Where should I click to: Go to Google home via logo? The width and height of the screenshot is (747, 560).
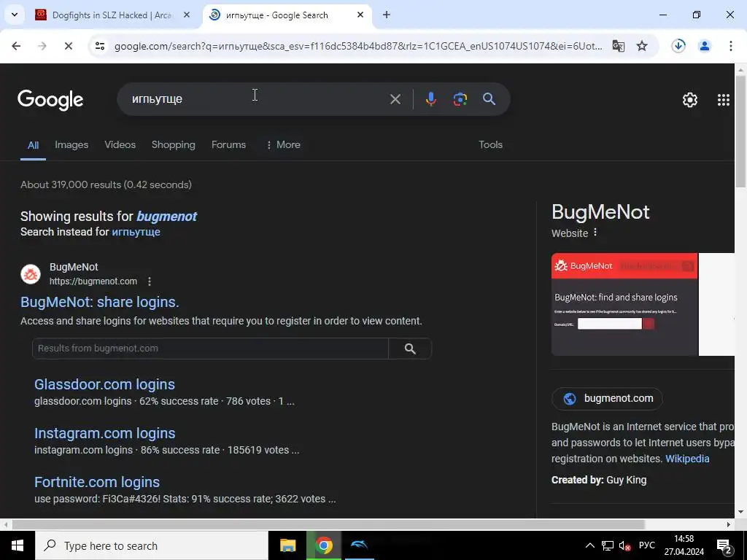pyautogui.click(x=50, y=100)
